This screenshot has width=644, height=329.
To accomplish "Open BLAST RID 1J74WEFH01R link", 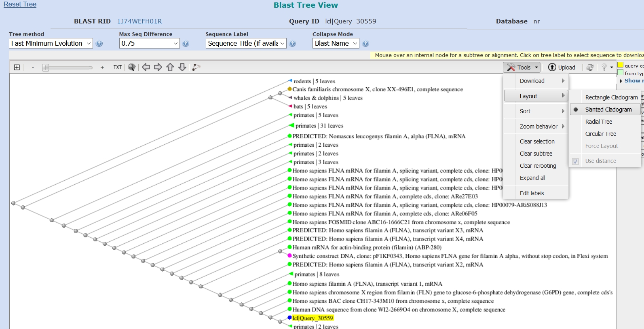I will (x=139, y=21).
